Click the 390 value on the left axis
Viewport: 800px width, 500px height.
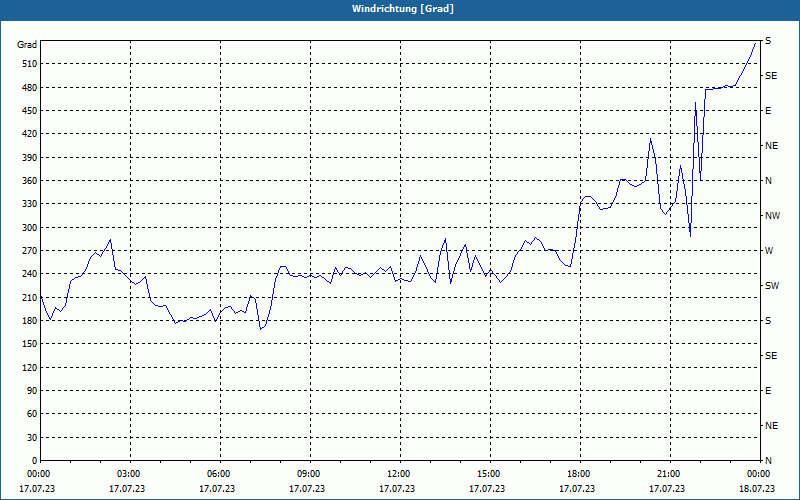coord(29,157)
